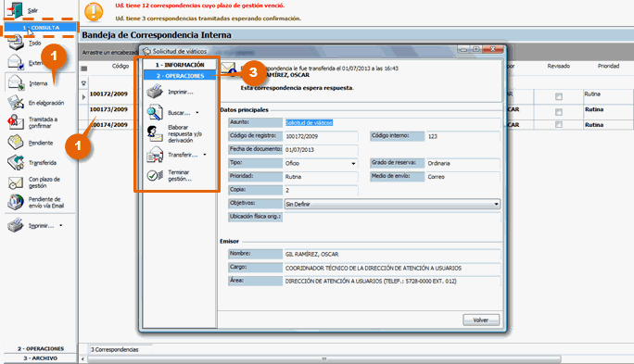
Task: Click the Emisor Nombre field
Action: point(392,255)
